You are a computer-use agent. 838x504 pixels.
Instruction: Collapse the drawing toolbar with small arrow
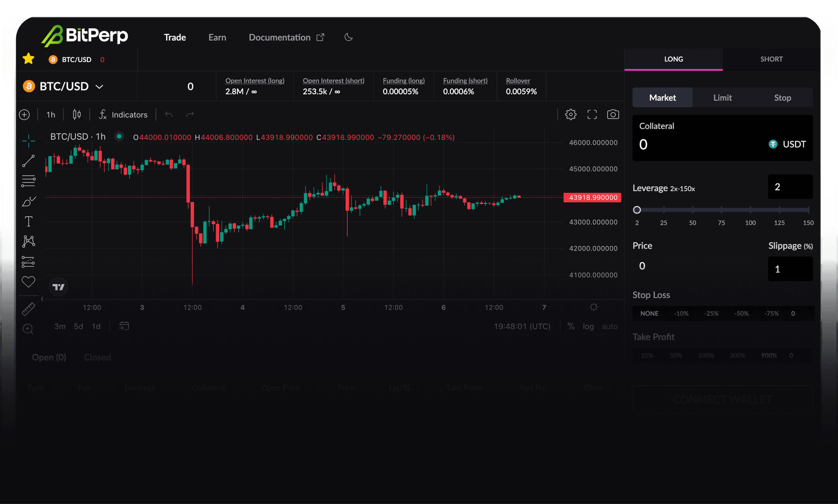pyautogui.click(x=42, y=299)
